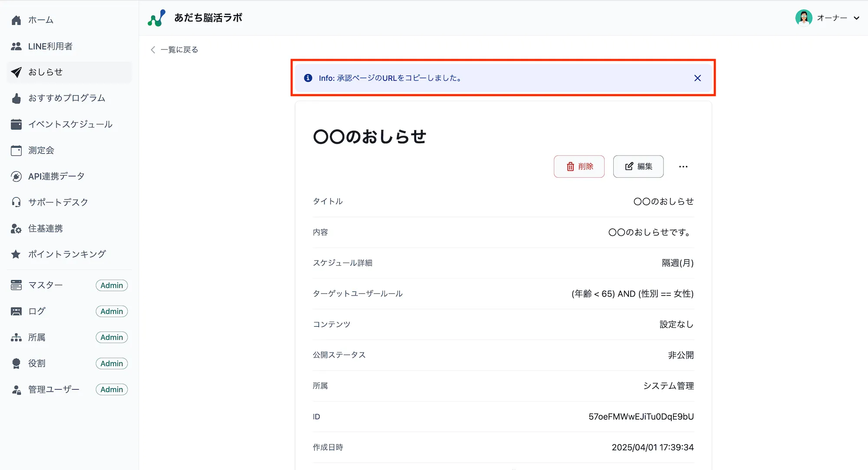This screenshot has width=868, height=470.
Task: Open イベントスケジュール with its calendar icon
Action: pyautogui.click(x=16, y=124)
